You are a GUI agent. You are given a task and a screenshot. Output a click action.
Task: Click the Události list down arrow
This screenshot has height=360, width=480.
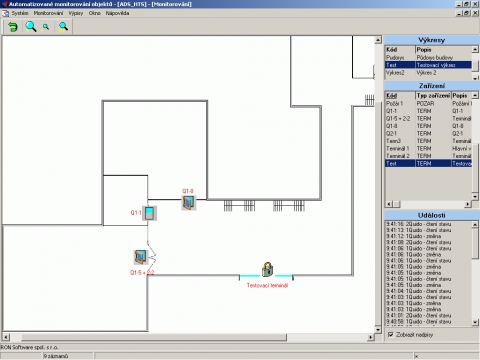point(475,322)
